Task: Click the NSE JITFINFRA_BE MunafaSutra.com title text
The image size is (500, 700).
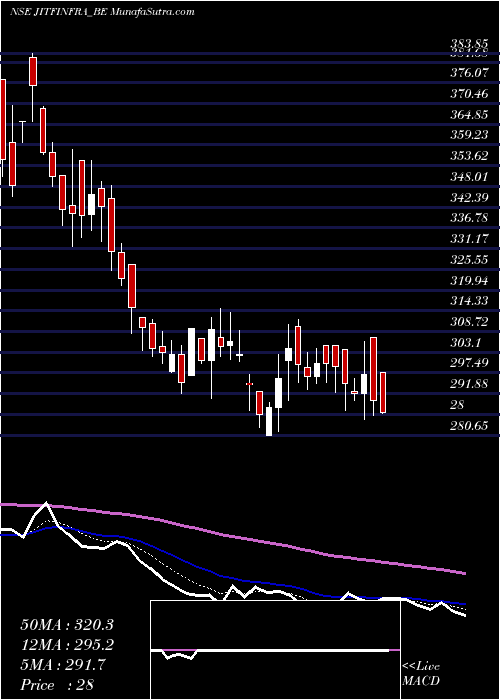Action: coord(102,12)
